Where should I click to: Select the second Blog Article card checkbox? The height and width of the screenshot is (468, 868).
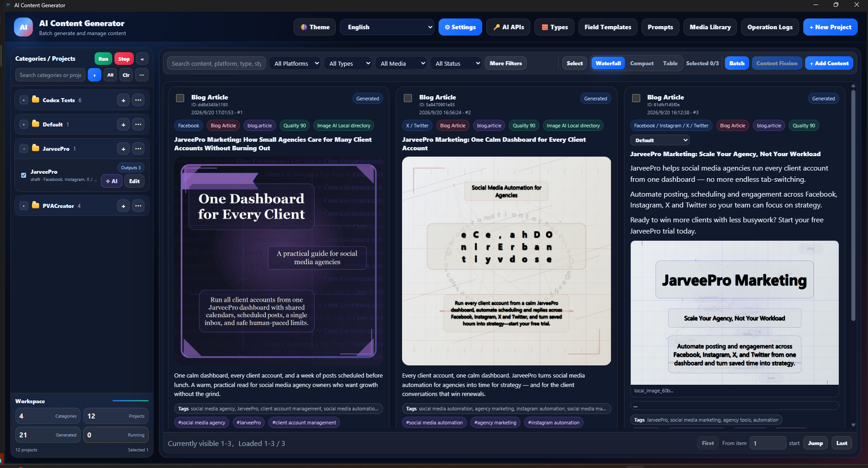point(408,98)
